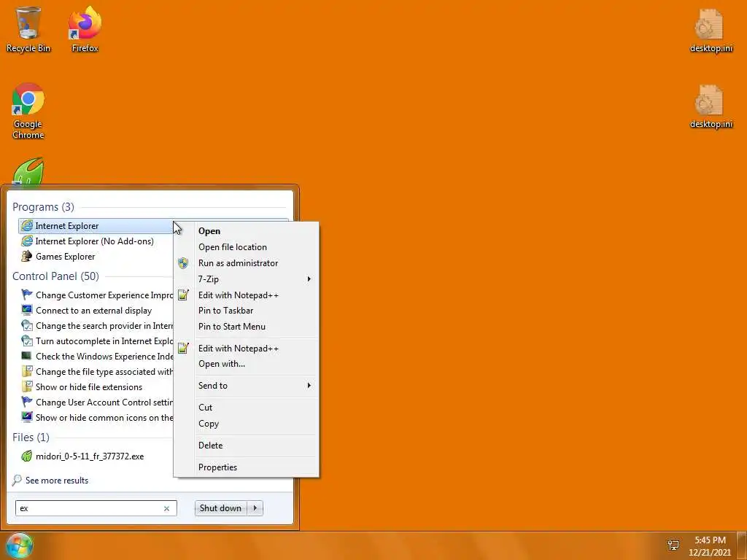Click the Check the Windows Experience Index text

[104, 357]
